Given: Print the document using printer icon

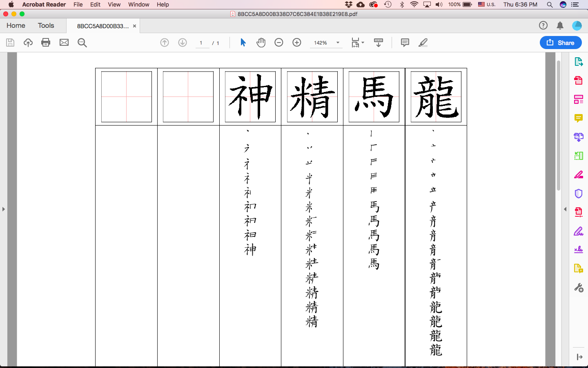Looking at the screenshot, I should pos(46,43).
